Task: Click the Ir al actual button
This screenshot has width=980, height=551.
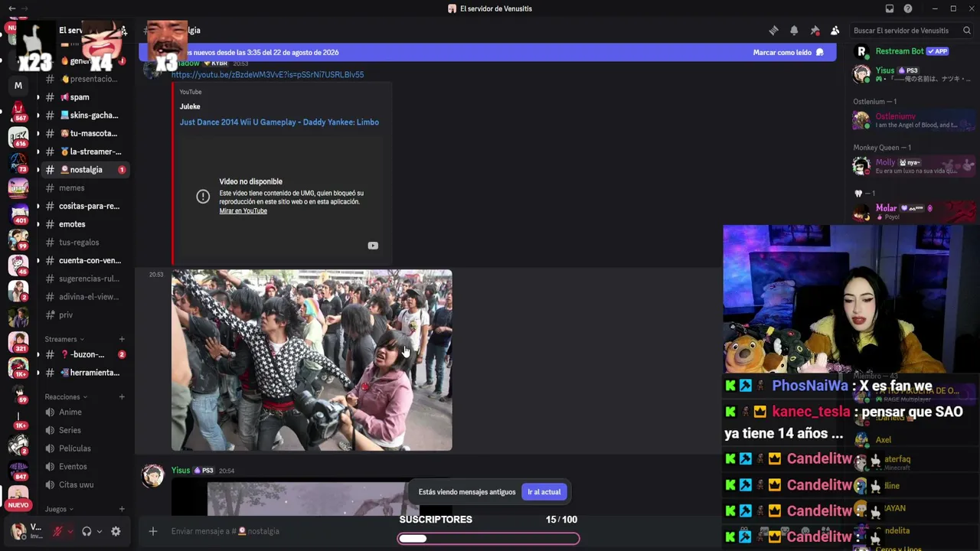Action: tap(544, 492)
